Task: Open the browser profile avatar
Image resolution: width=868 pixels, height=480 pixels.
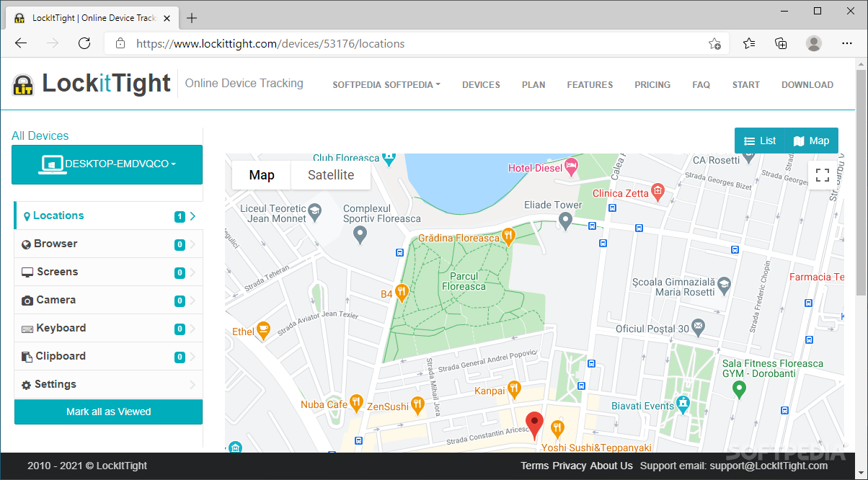Action: [814, 43]
